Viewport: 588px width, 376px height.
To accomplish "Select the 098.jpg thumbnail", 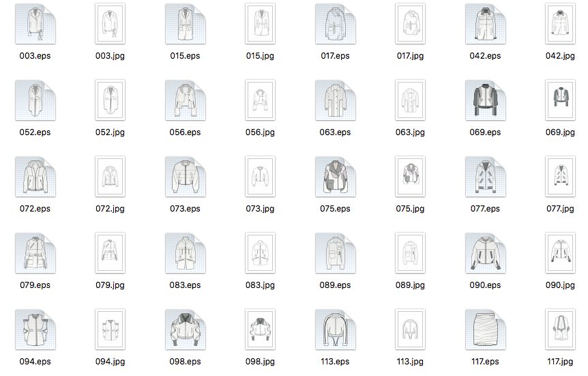I will pyautogui.click(x=261, y=330).
